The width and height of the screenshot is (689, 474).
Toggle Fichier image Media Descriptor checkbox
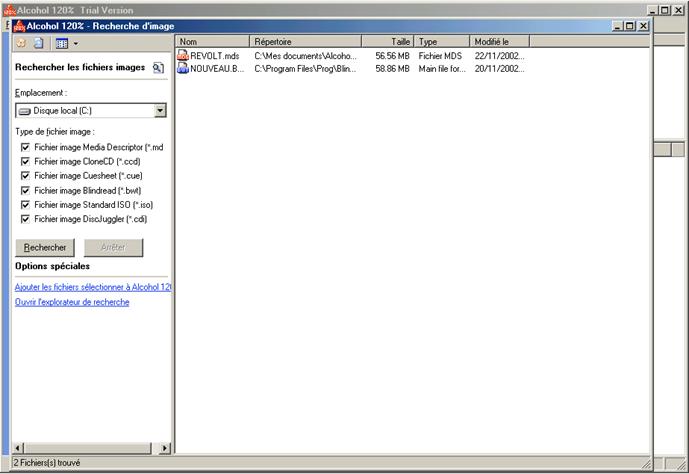pyautogui.click(x=25, y=147)
